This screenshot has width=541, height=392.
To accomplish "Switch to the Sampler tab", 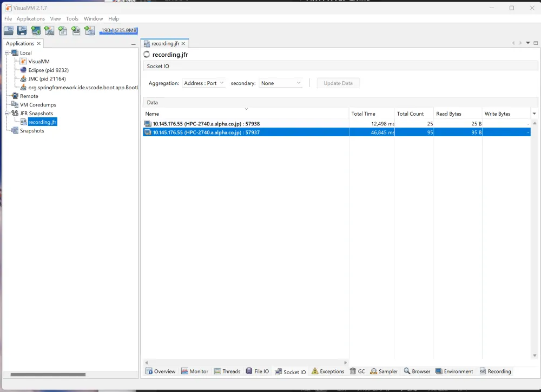I will tap(384, 371).
